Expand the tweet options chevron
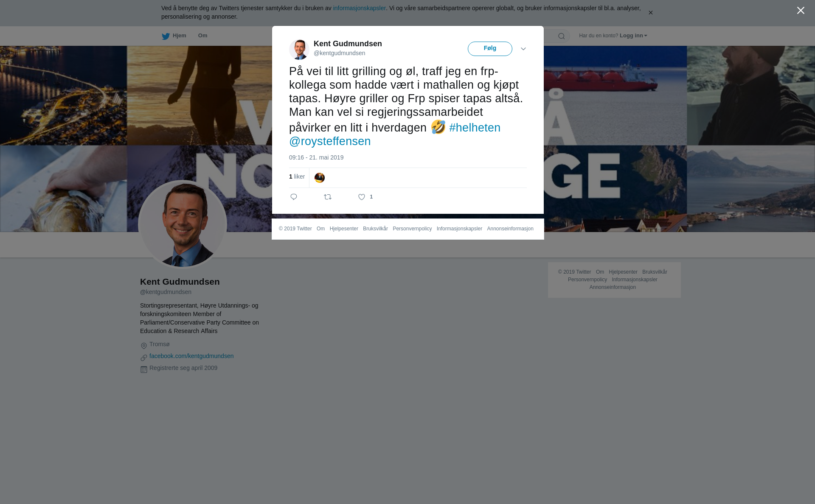This screenshot has height=504, width=815. tap(523, 49)
